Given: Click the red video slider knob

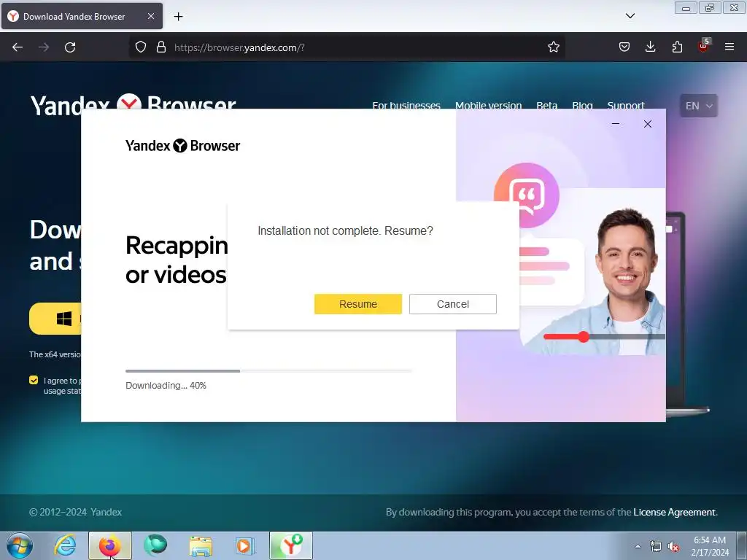Looking at the screenshot, I should pyautogui.click(x=584, y=337).
